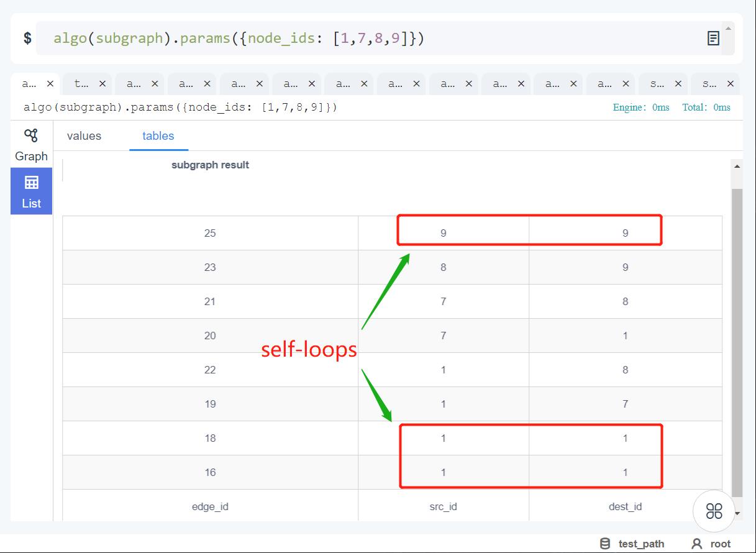The width and height of the screenshot is (756, 553).
Task: Select src_id value in edge 18 row
Action: pos(443,438)
